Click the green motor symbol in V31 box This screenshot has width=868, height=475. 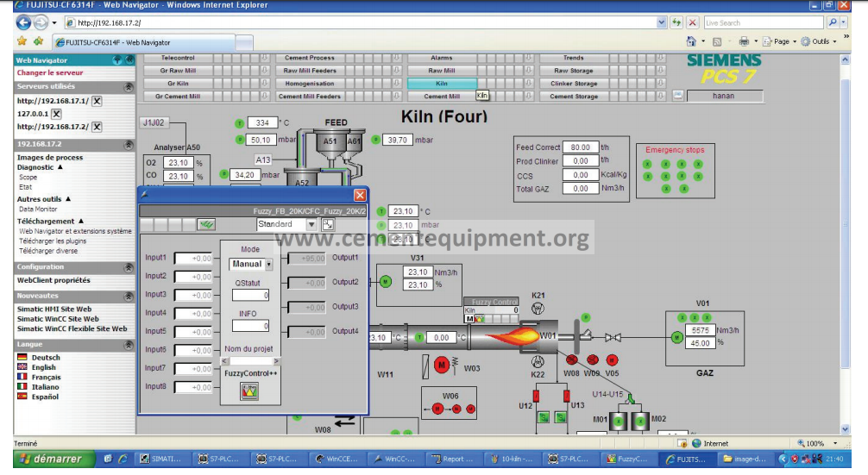click(x=386, y=282)
